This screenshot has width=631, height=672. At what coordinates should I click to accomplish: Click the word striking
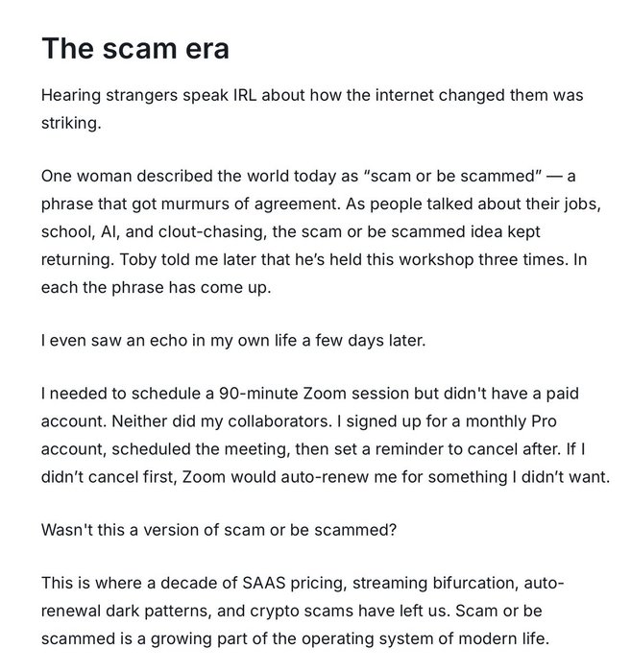point(71,124)
